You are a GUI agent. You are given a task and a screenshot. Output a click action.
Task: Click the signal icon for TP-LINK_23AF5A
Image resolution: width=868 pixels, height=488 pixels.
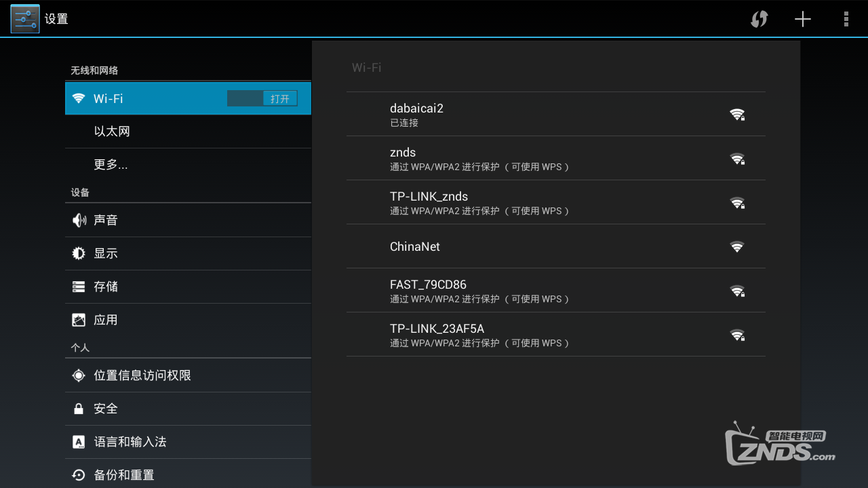point(737,335)
